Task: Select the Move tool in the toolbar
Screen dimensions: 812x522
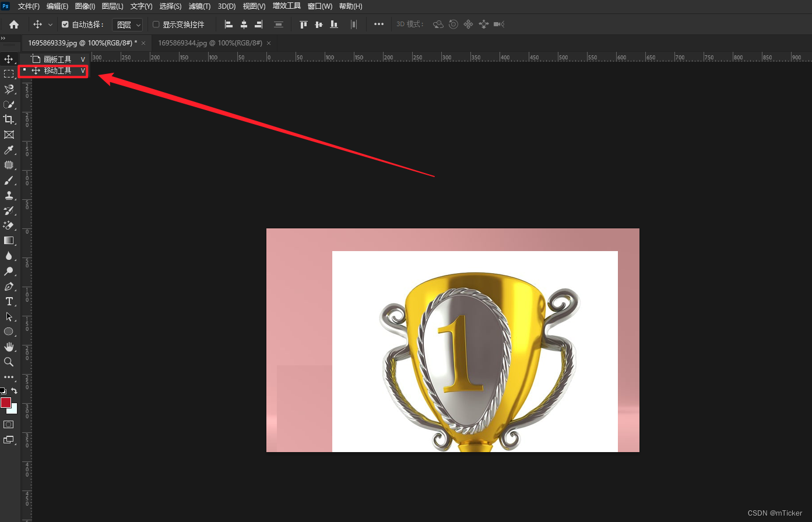Action: pos(9,59)
